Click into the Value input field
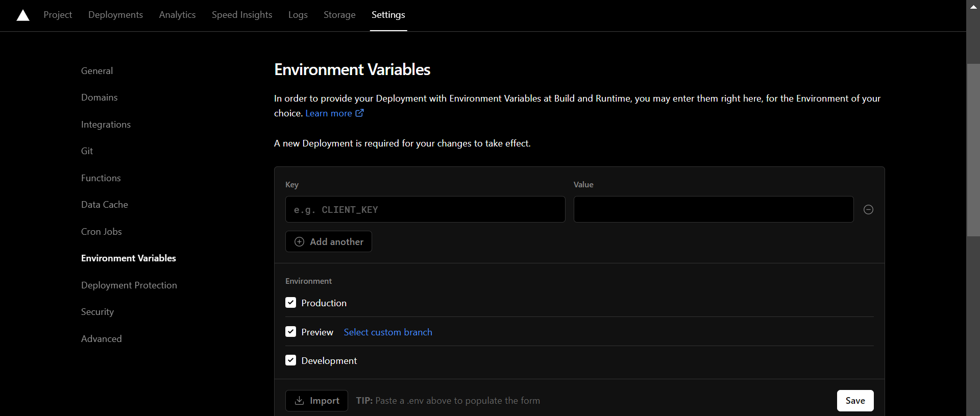The height and width of the screenshot is (416, 980). 713,210
